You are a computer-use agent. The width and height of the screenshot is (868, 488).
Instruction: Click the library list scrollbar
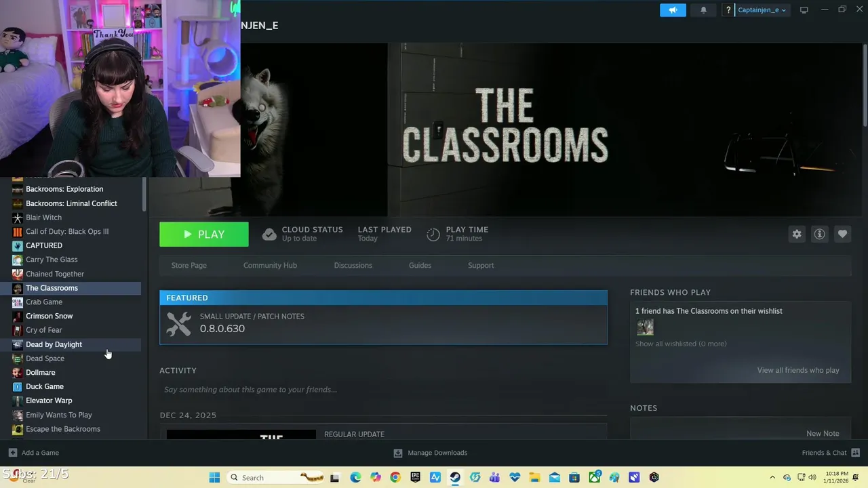point(144,193)
